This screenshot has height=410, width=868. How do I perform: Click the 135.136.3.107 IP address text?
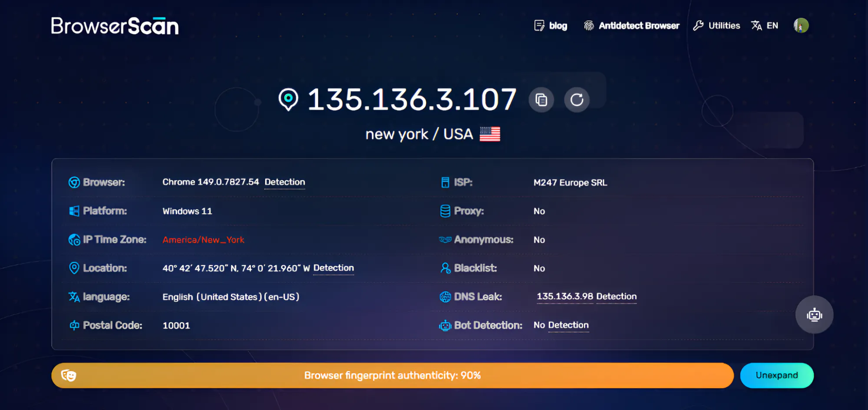pos(412,99)
